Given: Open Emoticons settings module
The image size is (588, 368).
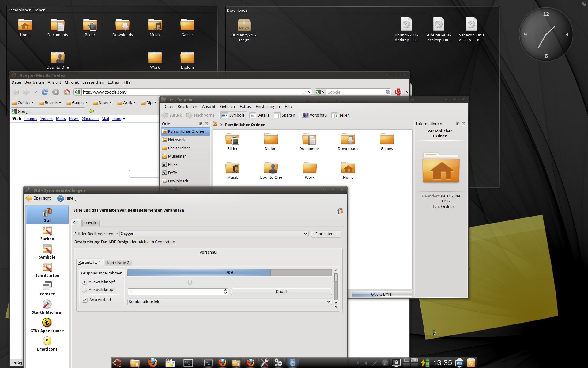Looking at the screenshot, I should [47, 343].
